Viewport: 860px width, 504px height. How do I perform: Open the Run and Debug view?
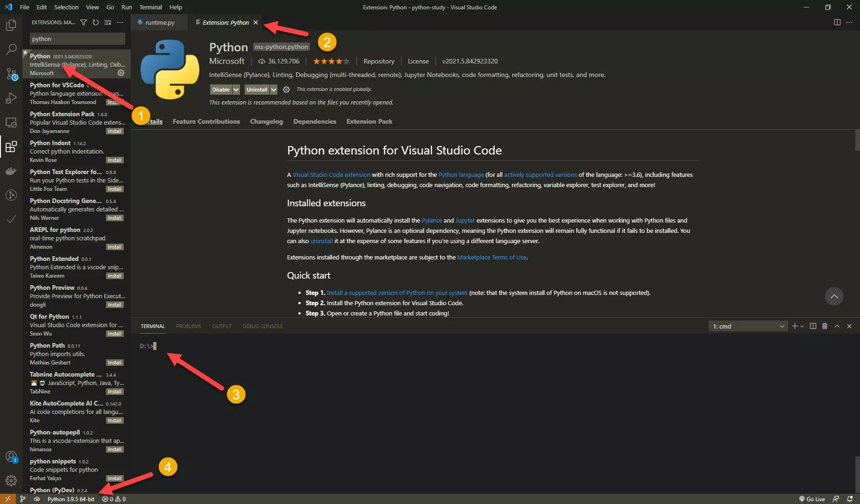pos(11,98)
